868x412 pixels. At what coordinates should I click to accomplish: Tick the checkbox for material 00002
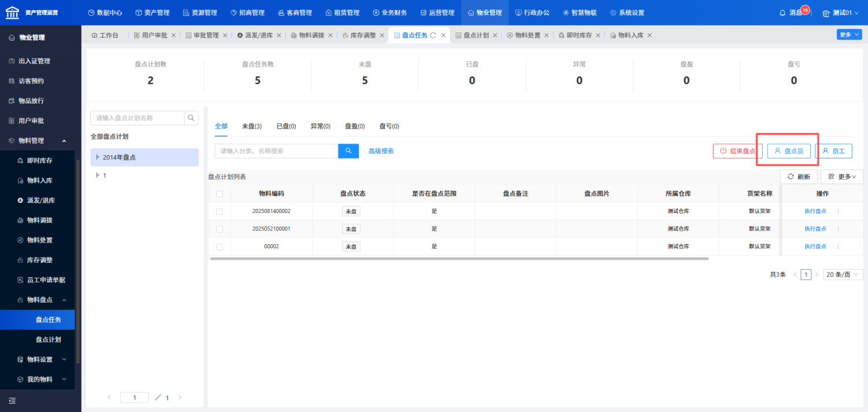click(x=219, y=247)
